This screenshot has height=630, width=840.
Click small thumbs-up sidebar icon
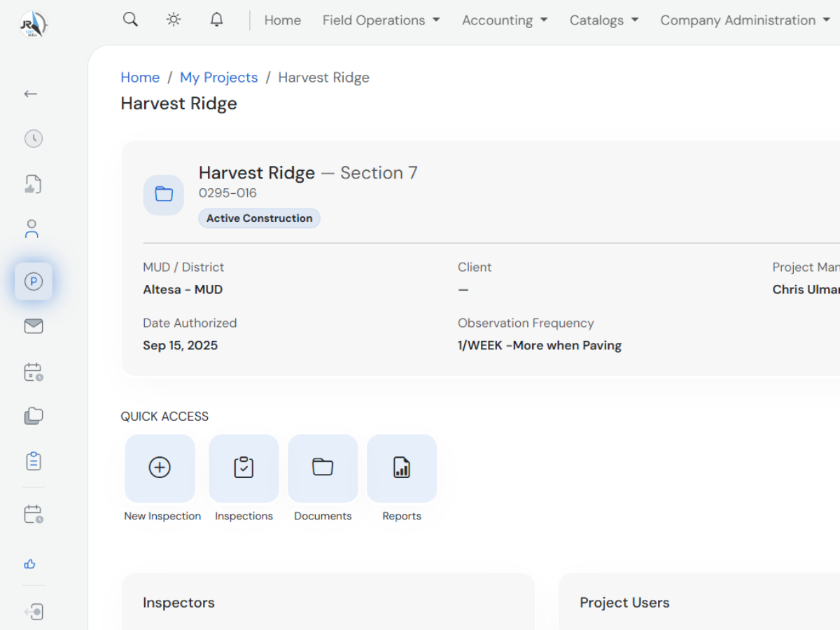click(x=30, y=564)
